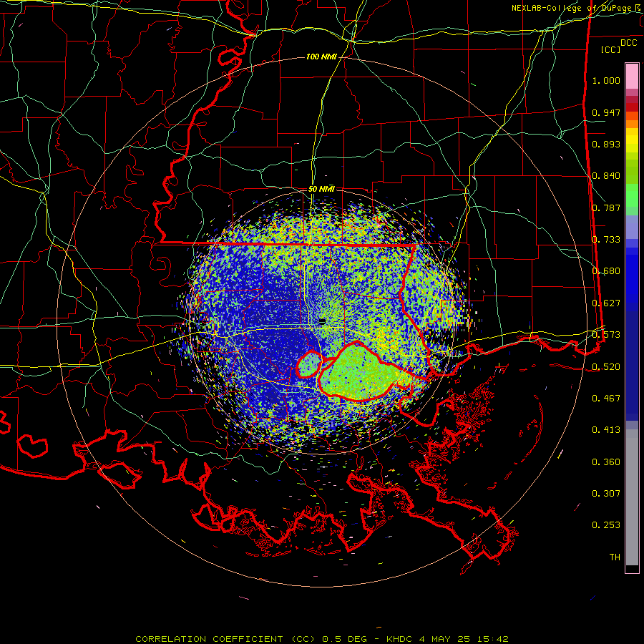Click the pink segment of the color scale
Screen dimensions: 644x644
632,76
